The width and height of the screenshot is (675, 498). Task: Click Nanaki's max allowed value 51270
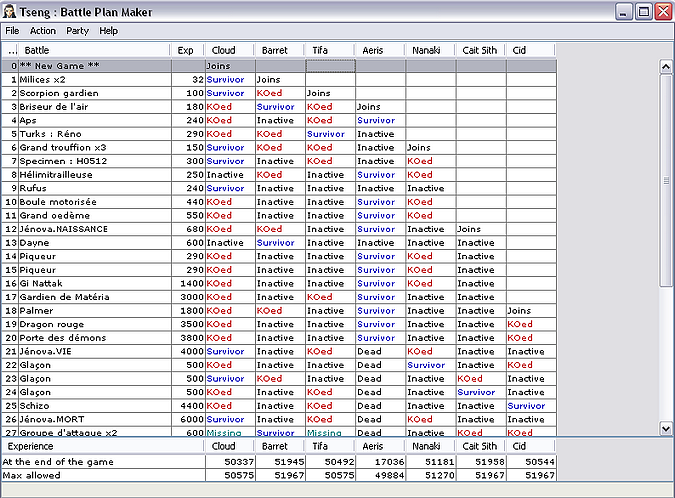coord(431,475)
